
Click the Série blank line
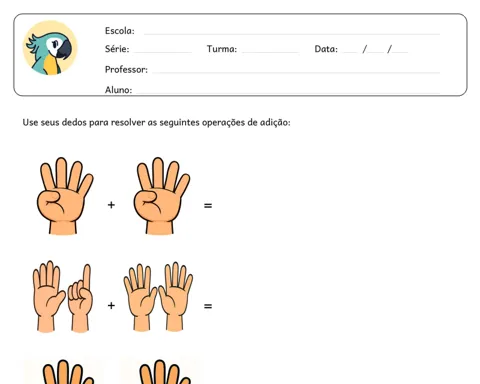point(162,52)
